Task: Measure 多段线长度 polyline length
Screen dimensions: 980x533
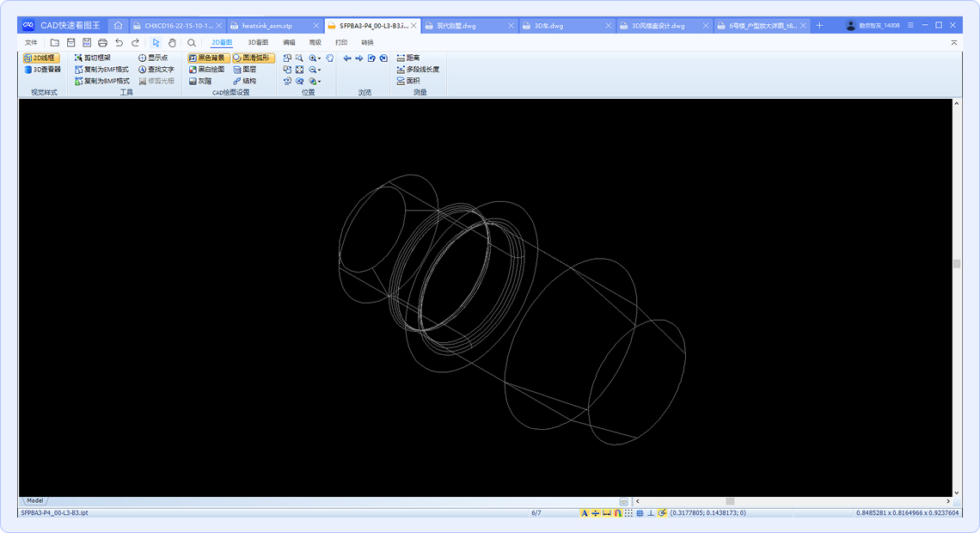Action: 418,70
